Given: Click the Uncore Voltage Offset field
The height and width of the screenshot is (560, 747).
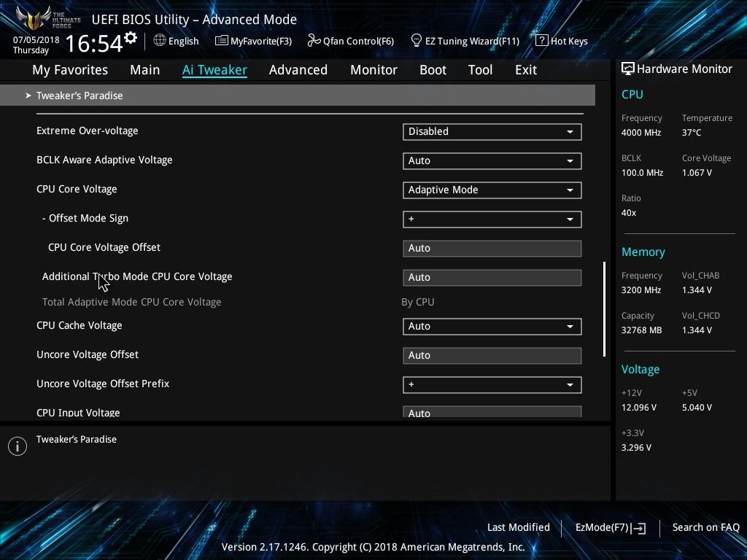Looking at the screenshot, I should coord(492,355).
